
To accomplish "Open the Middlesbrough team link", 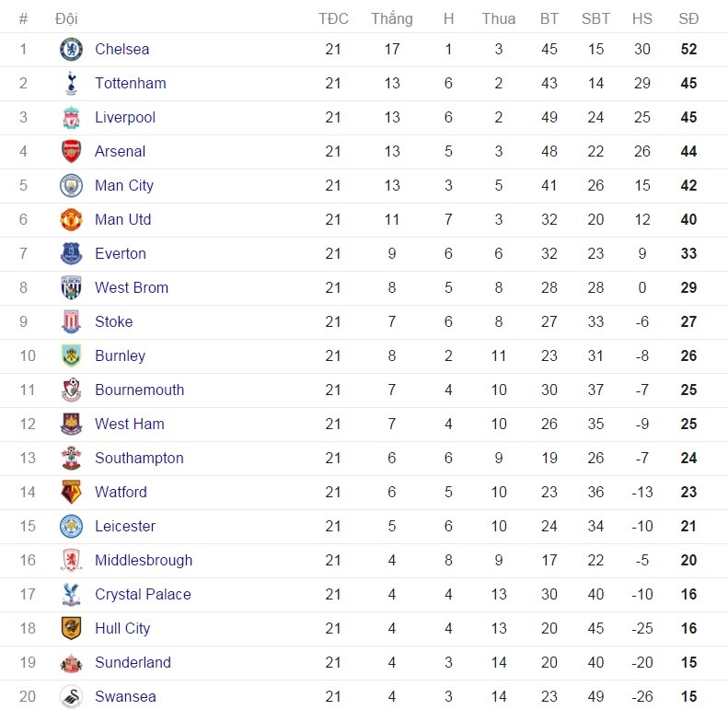I will [144, 561].
